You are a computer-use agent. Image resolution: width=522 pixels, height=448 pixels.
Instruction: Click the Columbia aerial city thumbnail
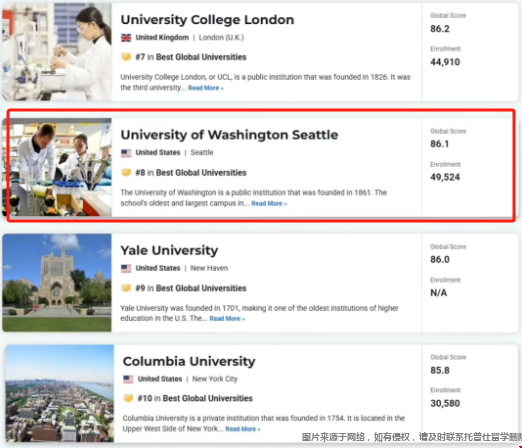coord(60,393)
